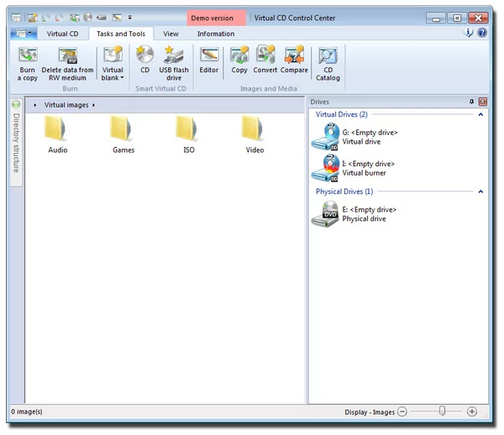Click quick access burn copy icon

click(74, 18)
